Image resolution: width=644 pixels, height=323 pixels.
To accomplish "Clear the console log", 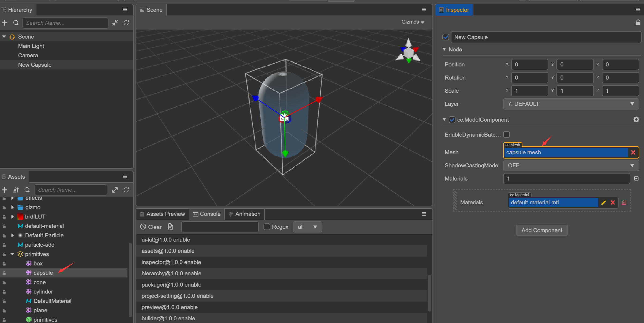I will tap(151, 227).
